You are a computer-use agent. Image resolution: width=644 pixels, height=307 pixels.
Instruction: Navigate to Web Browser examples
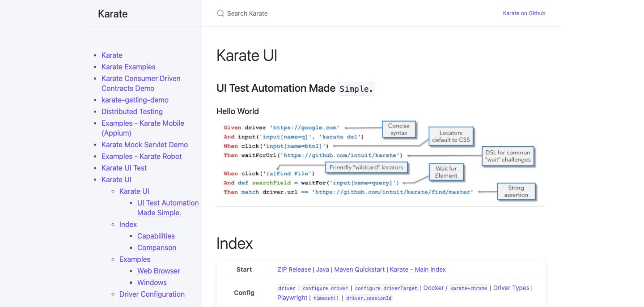coord(158,271)
